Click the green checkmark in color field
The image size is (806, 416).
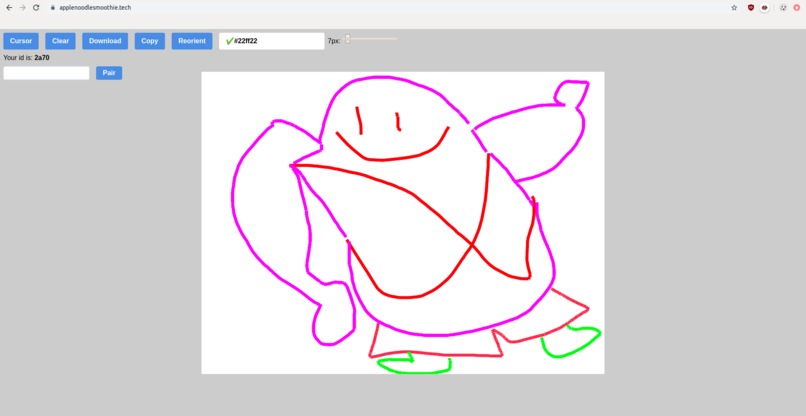click(x=229, y=41)
